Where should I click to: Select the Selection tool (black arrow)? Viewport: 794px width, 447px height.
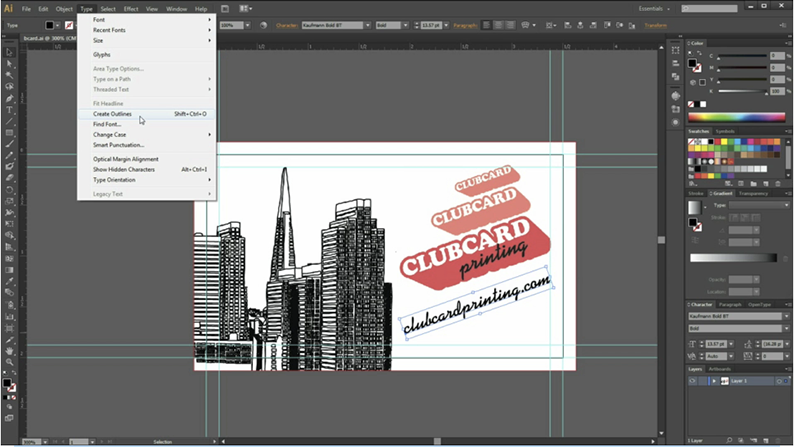tap(9, 52)
